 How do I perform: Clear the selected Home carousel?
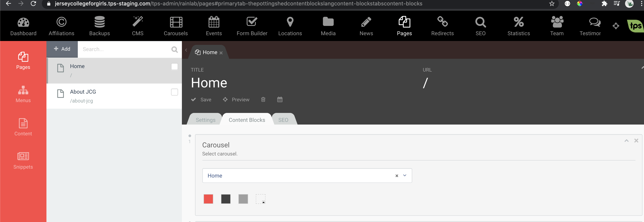(x=397, y=176)
